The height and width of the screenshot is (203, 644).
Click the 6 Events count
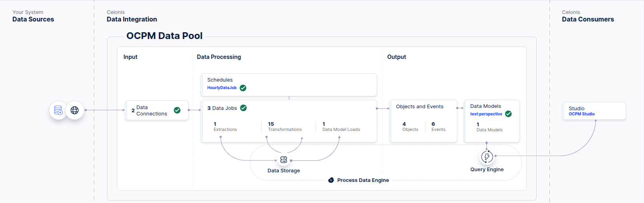tap(438, 127)
